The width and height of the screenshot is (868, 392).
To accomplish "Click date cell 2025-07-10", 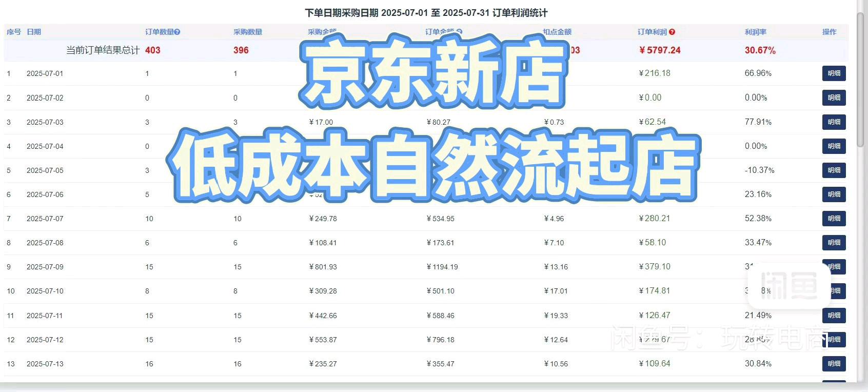I will pos(45,291).
